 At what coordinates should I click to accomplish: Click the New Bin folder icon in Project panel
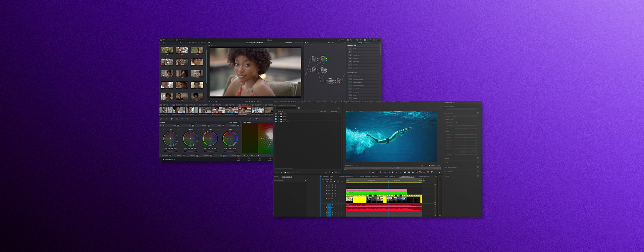click(x=332, y=172)
